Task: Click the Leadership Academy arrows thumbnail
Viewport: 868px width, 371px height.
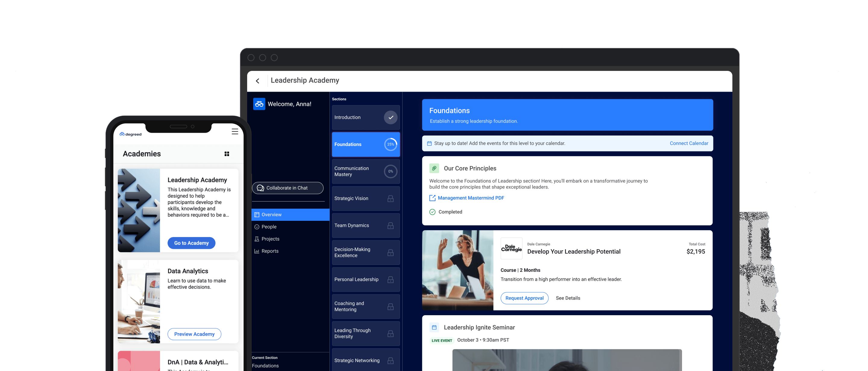Action: [139, 211]
